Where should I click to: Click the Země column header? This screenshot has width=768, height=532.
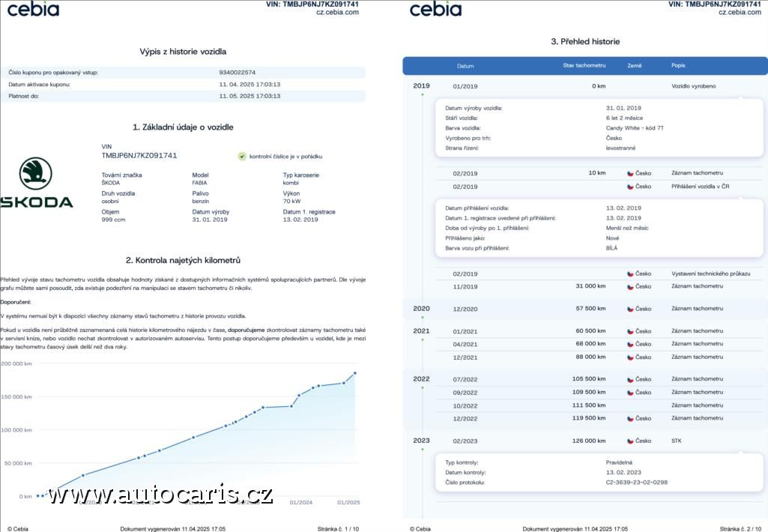[x=635, y=66]
